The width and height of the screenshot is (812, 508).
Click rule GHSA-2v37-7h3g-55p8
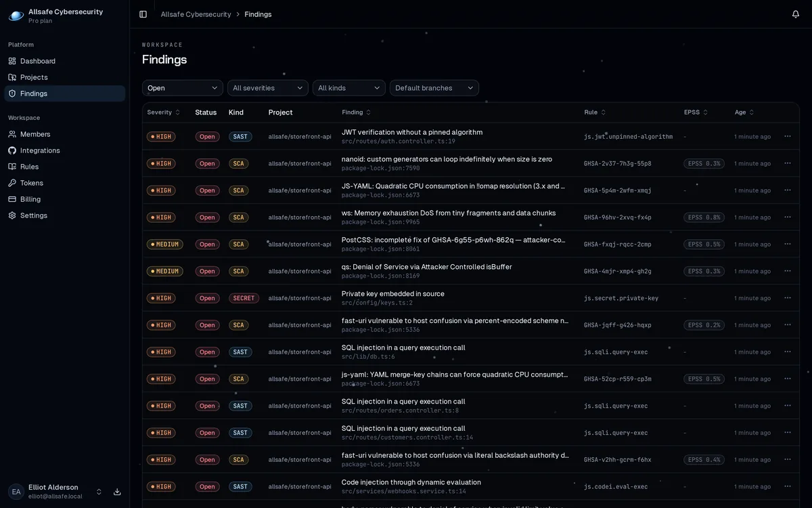pos(618,163)
